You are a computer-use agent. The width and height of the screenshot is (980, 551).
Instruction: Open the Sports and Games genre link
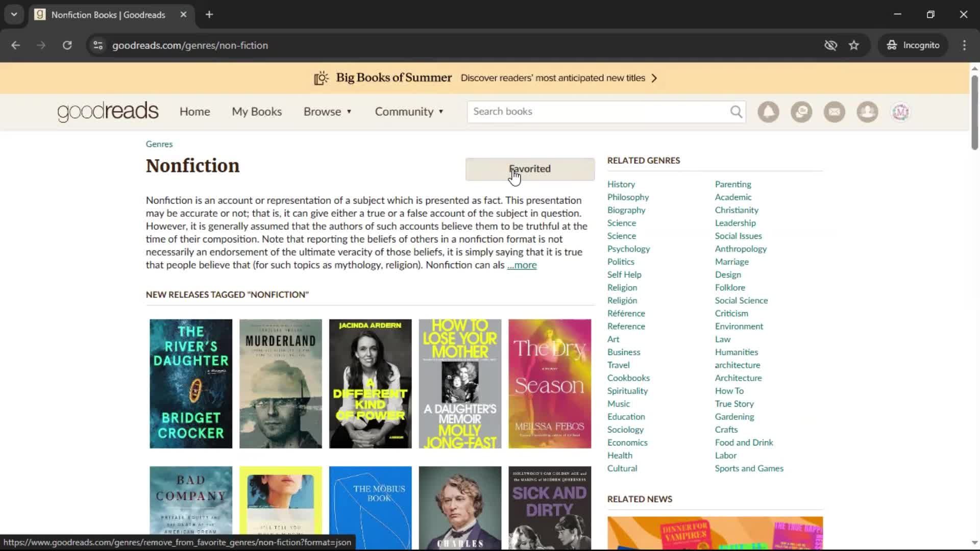pyautogui.click(x=749, y=468)
